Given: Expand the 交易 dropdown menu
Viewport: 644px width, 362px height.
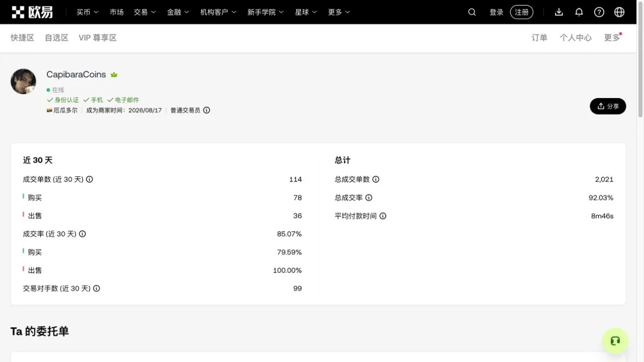Looking at the screenshot, I should (x=145, y=12).
